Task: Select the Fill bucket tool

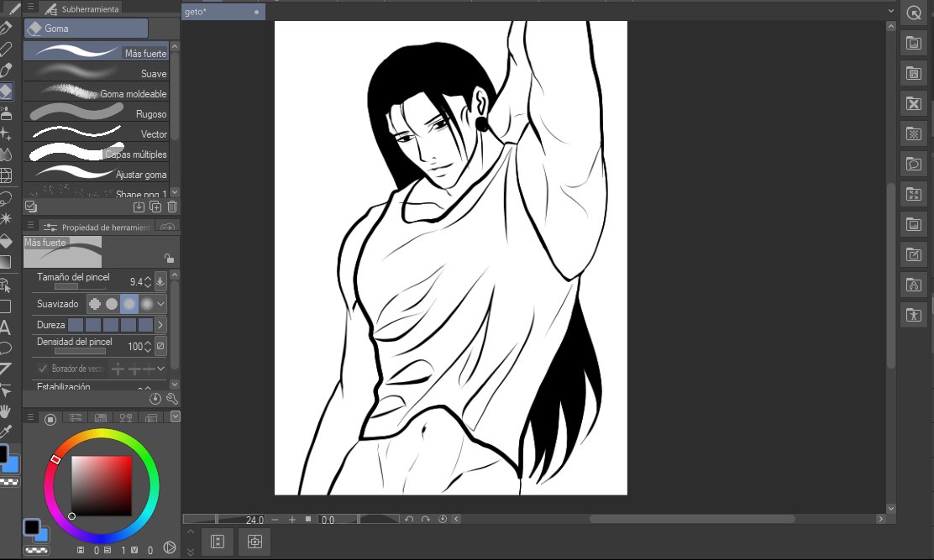Action: 6,240
